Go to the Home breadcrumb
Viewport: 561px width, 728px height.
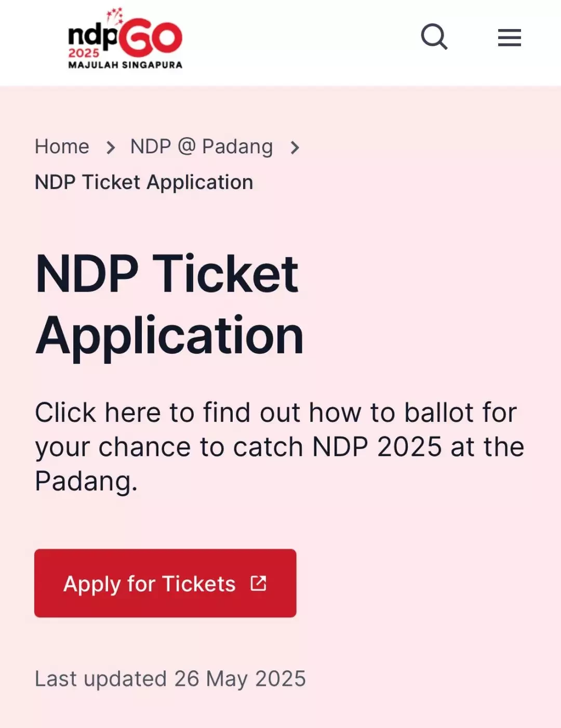click(62, 147)
